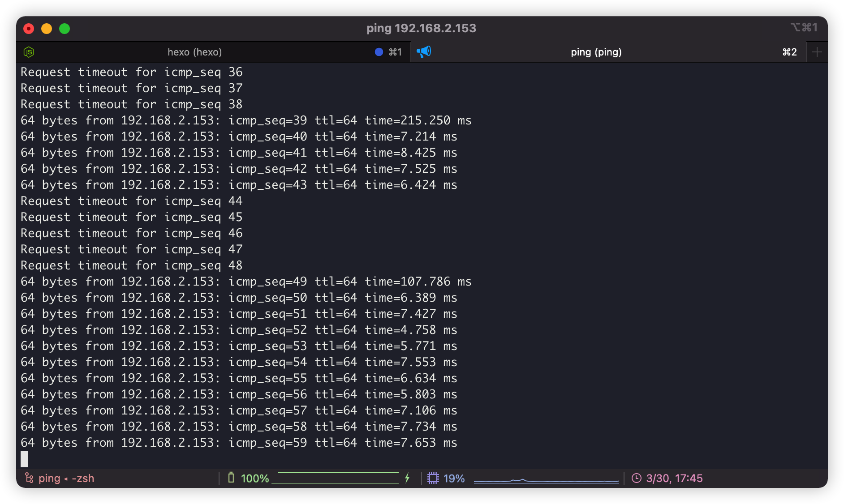
Task: Click the window title 'ping 192.168.2.153'
Action: 421,28
